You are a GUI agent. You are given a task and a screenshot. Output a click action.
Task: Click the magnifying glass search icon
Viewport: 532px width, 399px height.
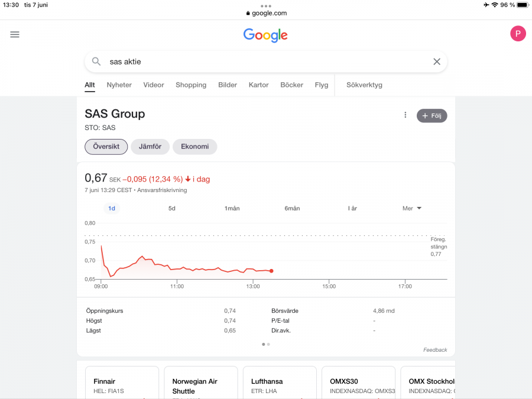click(96, 61)
